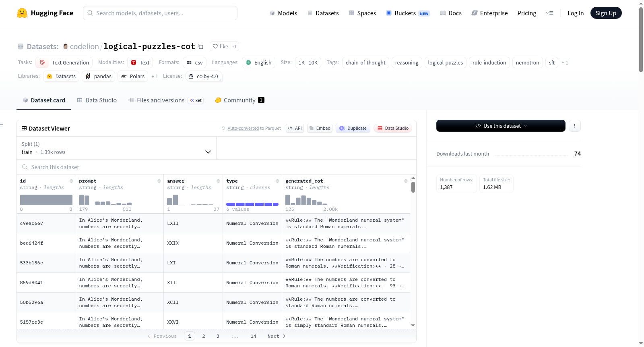
Task: Open the more navigation menu icon
Action: 549,13
